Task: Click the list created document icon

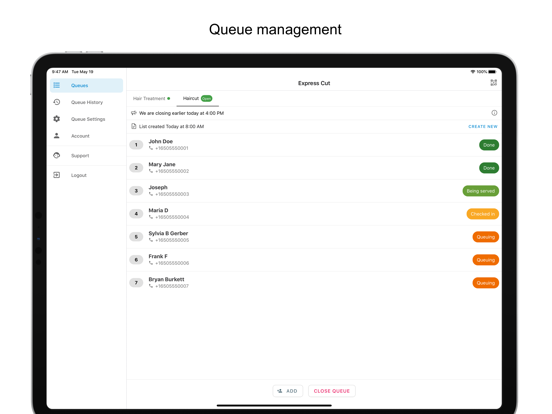Action: coord(134,126)
